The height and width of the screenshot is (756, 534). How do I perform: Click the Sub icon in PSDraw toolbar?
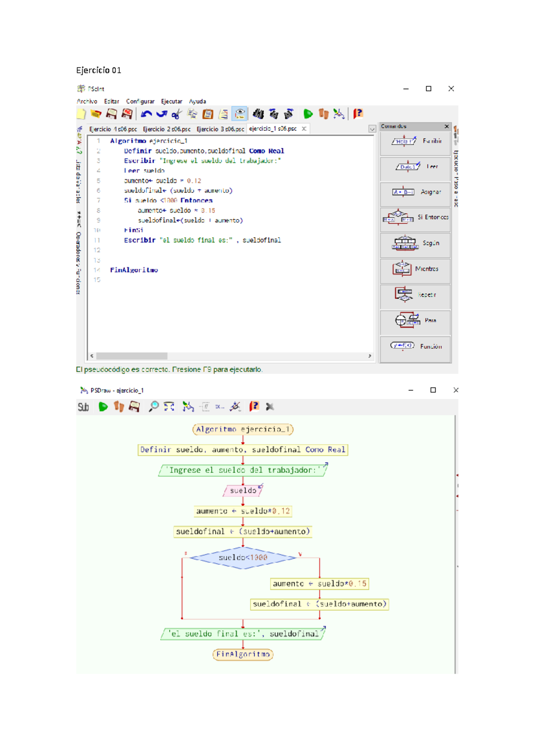click(83, 407)
